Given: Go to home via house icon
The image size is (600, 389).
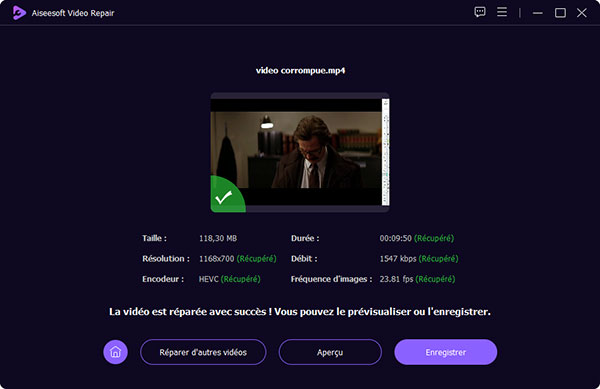Looking at the screenshot, I should click(116, 352).
